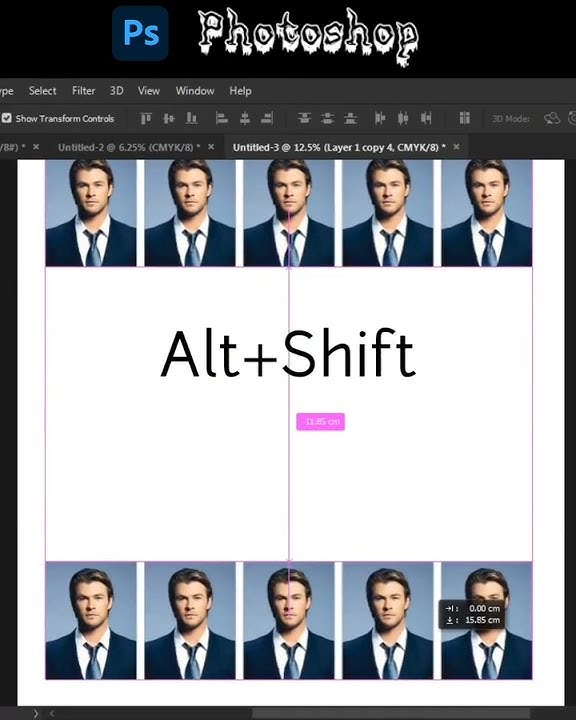Click the Align vertical centers icon
This screenshot has width=576, height=720.
tap(169, 118)
